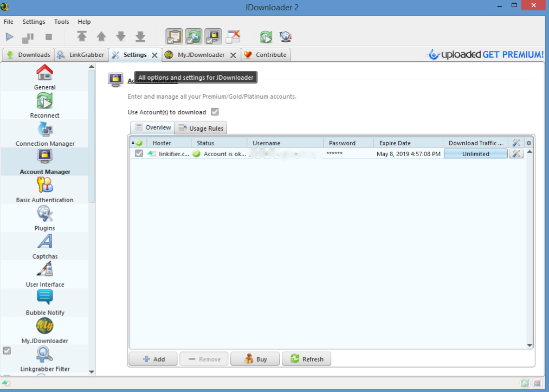
Task: Move selection to top of list
Action: click(82, 36)
